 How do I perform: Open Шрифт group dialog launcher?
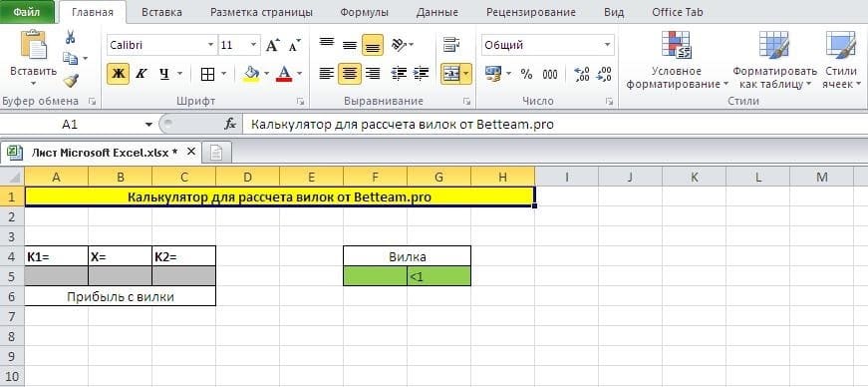click(x=300, y=102)
